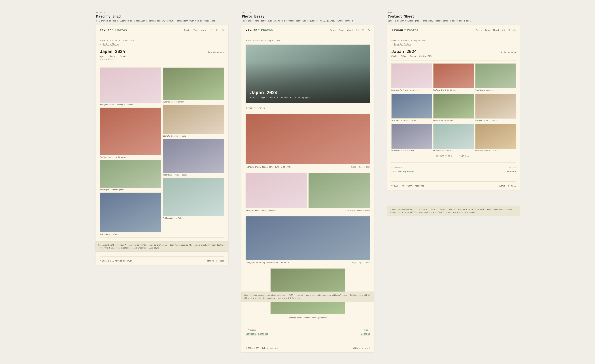Open Fushimi Inari gate tunnel photo in Photo Essay

tap(308, 139)
